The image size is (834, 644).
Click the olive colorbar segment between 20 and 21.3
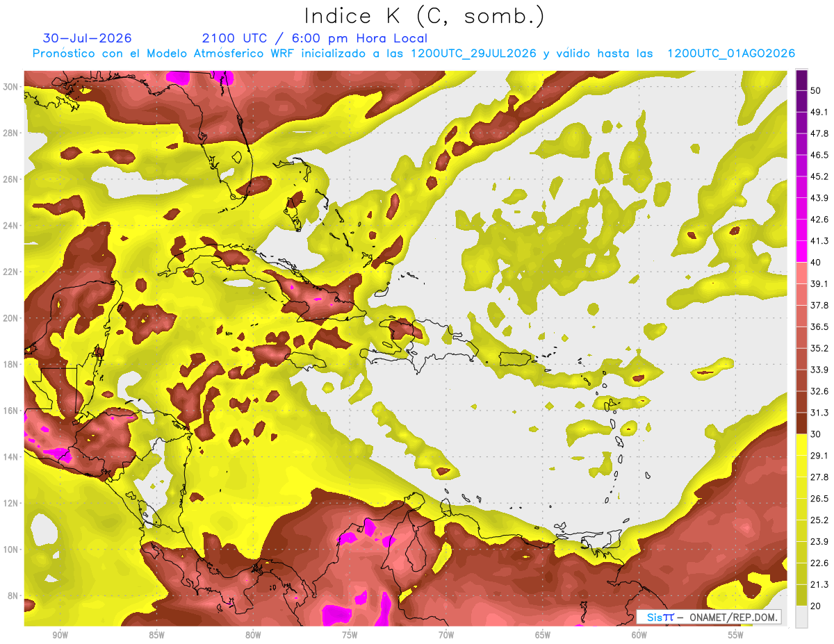pyautogui.click(x=801, y=595)
